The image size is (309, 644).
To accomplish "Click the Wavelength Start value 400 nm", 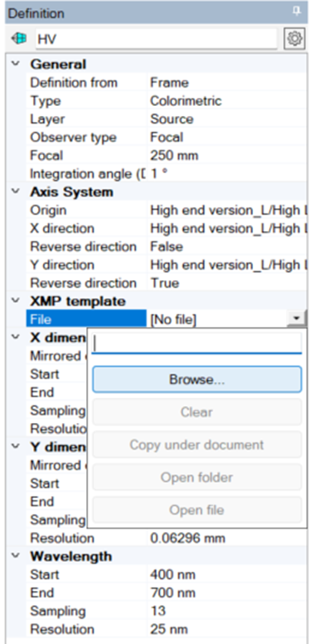I will 173,574.
